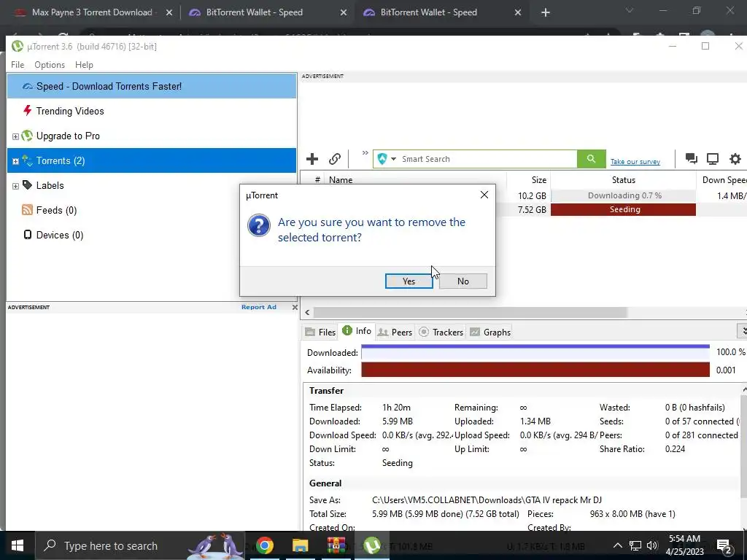
Task: Click the Labels tag icon
Action: tap(27, 184)
